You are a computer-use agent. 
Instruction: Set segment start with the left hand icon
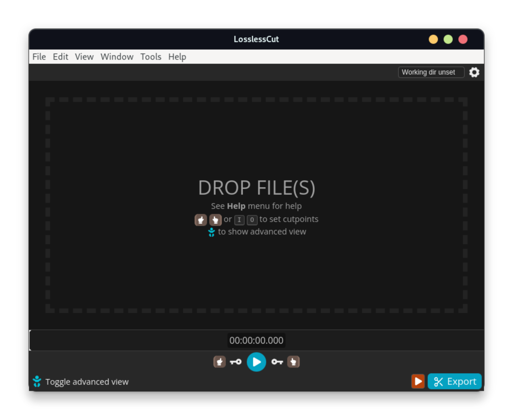coord(219,362)
